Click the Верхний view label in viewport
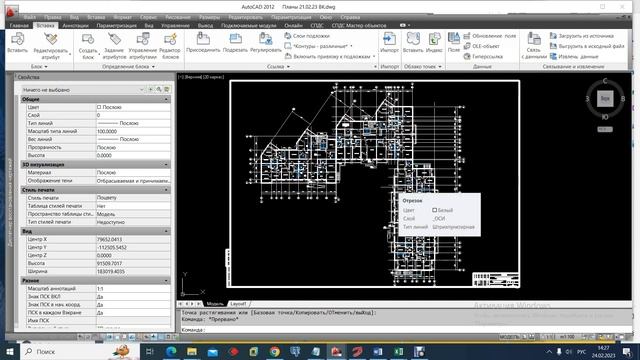The width and height of the screenshot is (640, 360). pyautogui.click(x=192, y=77)
